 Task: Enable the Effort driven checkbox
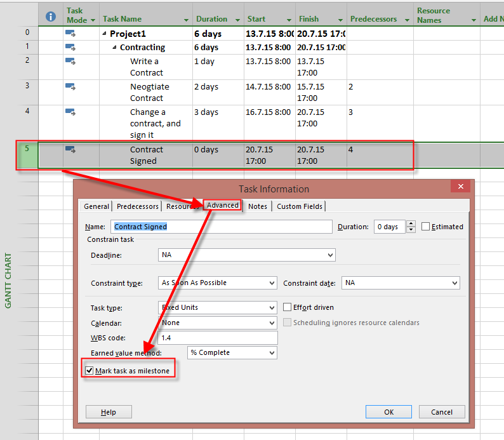point(288,307)
